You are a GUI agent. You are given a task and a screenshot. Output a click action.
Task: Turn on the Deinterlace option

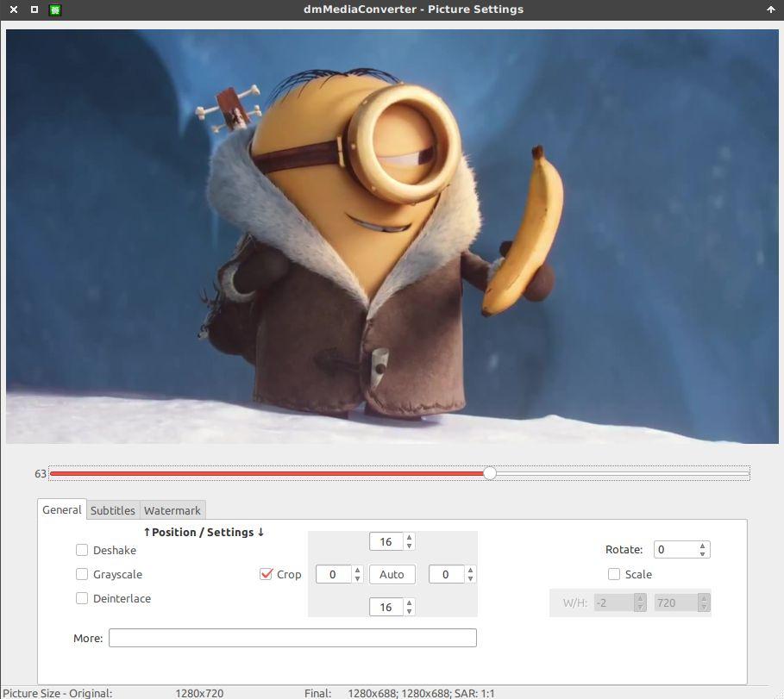tap(81, 598)
